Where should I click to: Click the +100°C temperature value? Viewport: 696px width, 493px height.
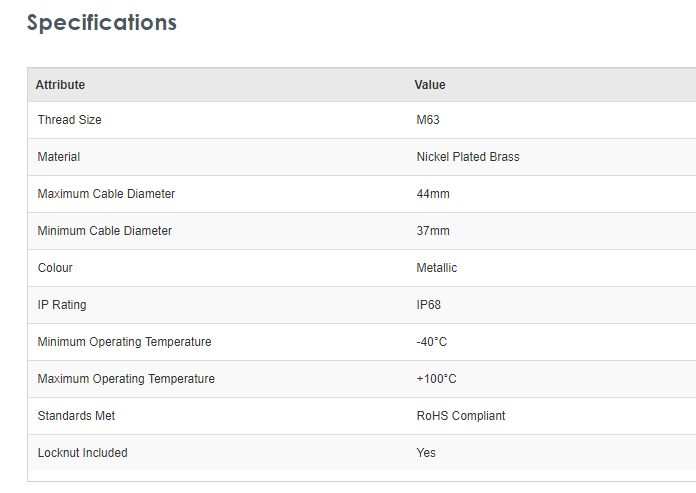436,379
